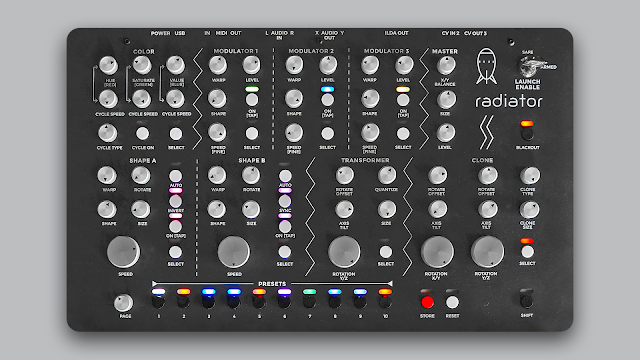Click Shape A Size knob
The width and height of the screenshot is (640, 360).
141,209
